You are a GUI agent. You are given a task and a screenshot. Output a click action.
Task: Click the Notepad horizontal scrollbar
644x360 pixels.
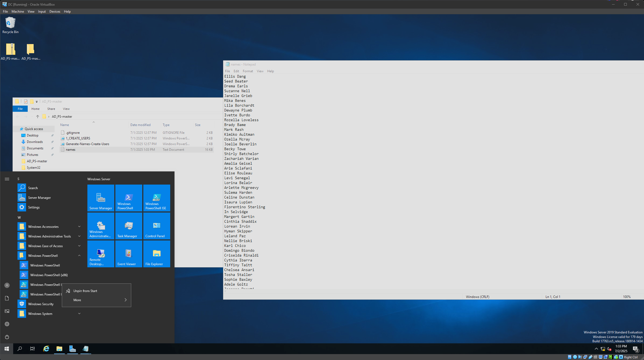(433, 291)
